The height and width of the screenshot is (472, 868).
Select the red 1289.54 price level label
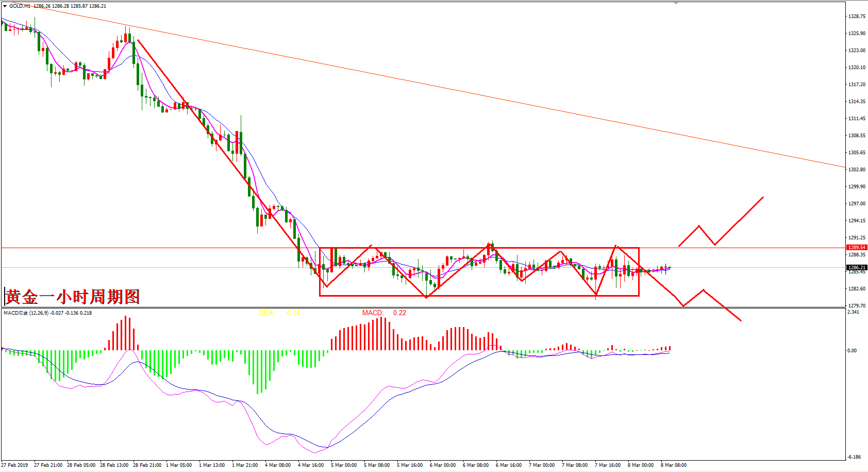(x=856, y=248)
